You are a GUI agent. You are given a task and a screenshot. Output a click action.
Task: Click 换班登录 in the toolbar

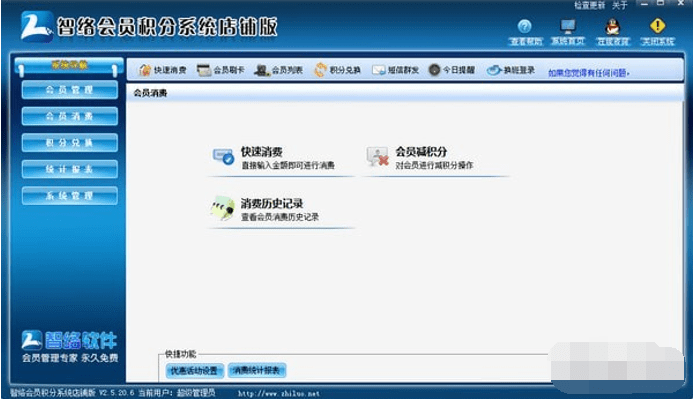[x=510, y=70]
